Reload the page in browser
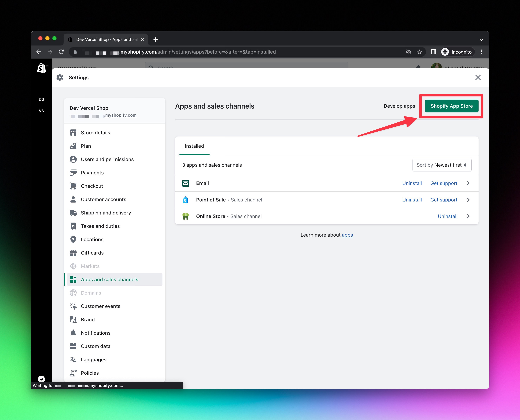Viewport: 520px width, 420px height. coord(61,52)
